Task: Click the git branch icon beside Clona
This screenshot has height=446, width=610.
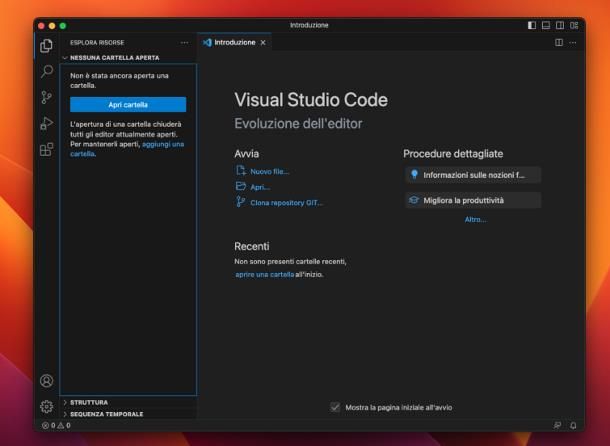Action: pos(240,202)
